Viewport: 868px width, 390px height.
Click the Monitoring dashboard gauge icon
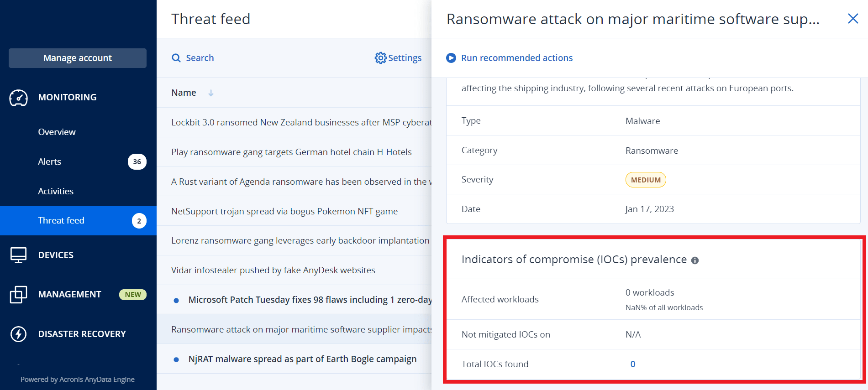(x=19, y=98)
